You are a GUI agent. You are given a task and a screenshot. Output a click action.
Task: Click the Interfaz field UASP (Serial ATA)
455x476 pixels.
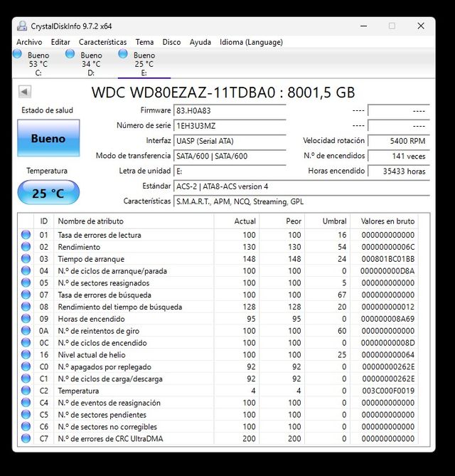click(x=230, y=141)
